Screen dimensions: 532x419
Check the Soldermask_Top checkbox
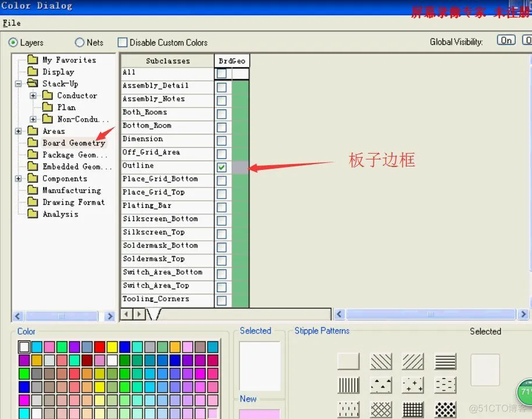pyautogui.click(x=222, y=261)
